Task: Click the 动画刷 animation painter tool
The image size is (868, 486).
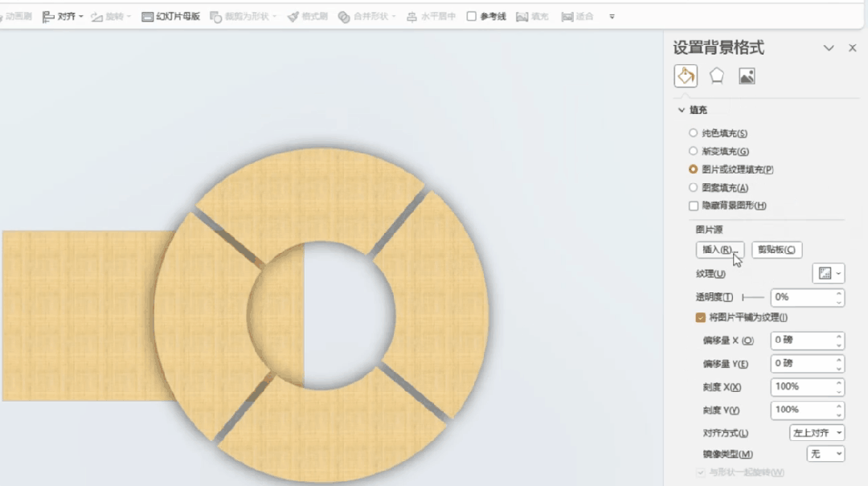Action: [15, 17]
